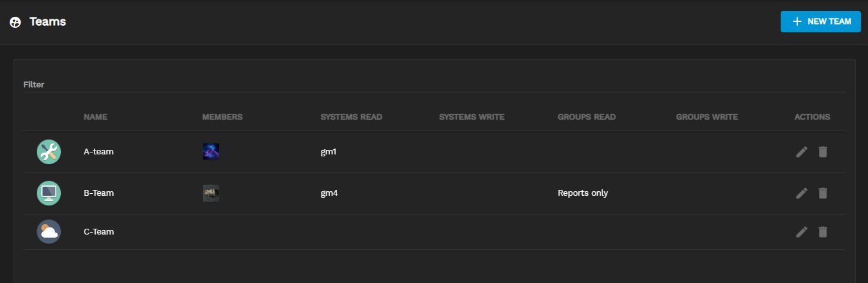Click the Teams header icon
Image resolution: width=868 pixels, height=283 pixels.
pyautogui.click(x=16, y=22)
